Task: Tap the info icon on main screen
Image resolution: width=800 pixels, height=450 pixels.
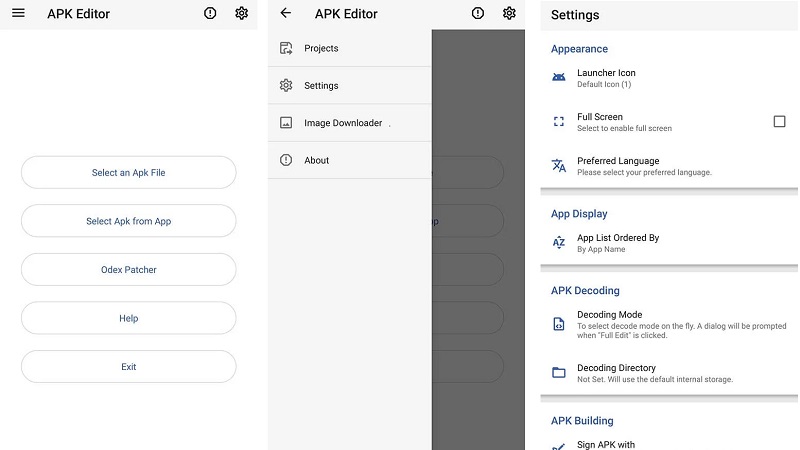Action: point(210,13)
